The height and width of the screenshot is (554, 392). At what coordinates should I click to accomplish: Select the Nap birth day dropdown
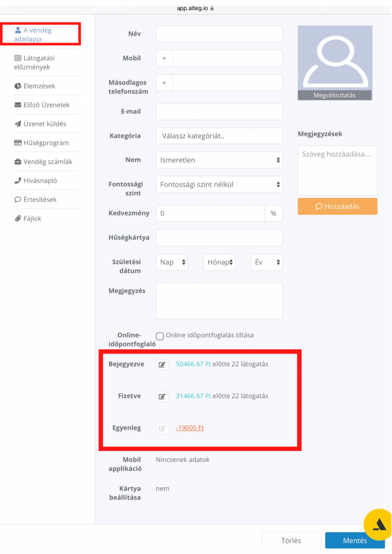coord(172,262)
